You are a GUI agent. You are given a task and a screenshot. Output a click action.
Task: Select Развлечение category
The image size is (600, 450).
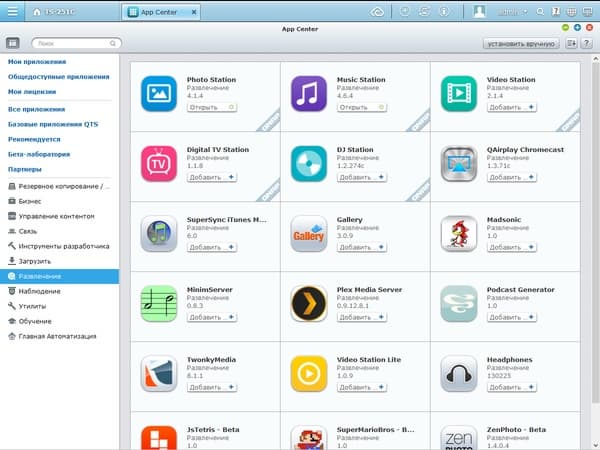59,276
